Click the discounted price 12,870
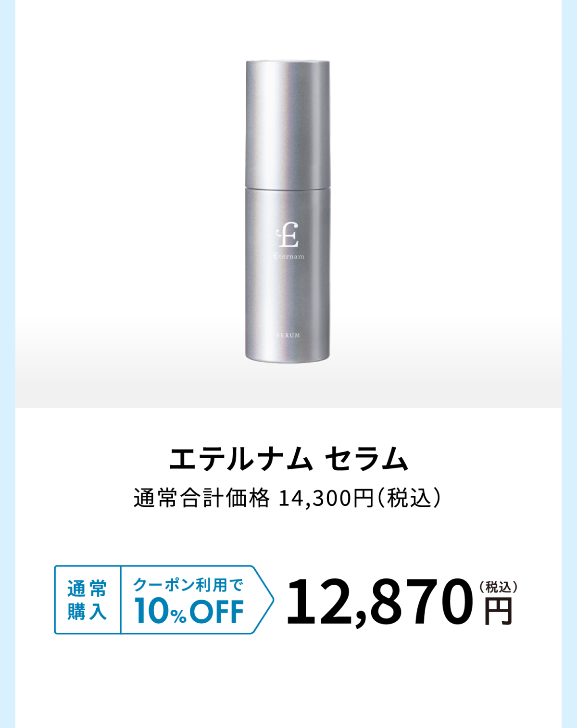This screenshot has height=728, width=577. point(380,602)
